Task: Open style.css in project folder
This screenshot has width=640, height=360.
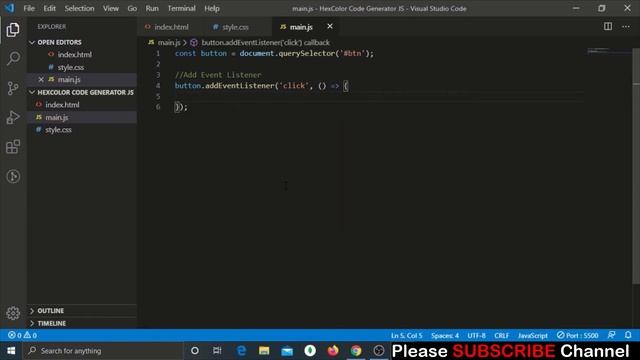Action: (82, 130)
